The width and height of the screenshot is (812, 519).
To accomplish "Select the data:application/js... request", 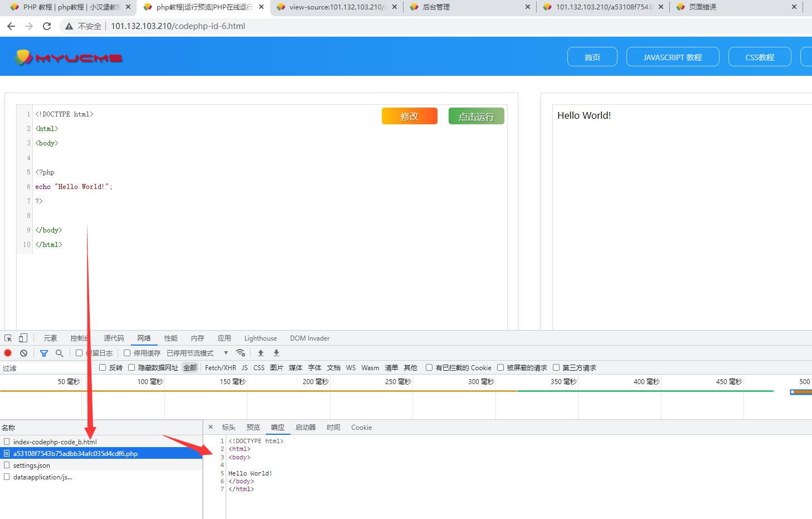I will pos(101,477).
